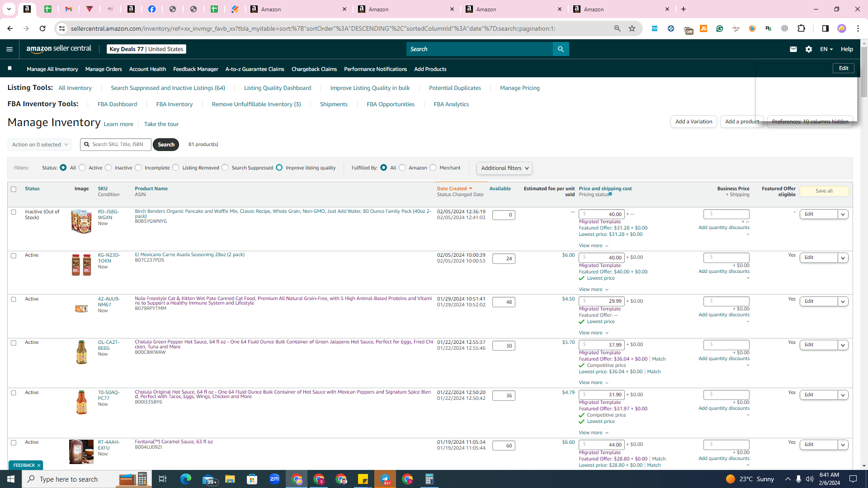The image size is (868, 488).
Task: Open Edit dropdown arrow for Birch Benders row
Action: coord(843,214)
